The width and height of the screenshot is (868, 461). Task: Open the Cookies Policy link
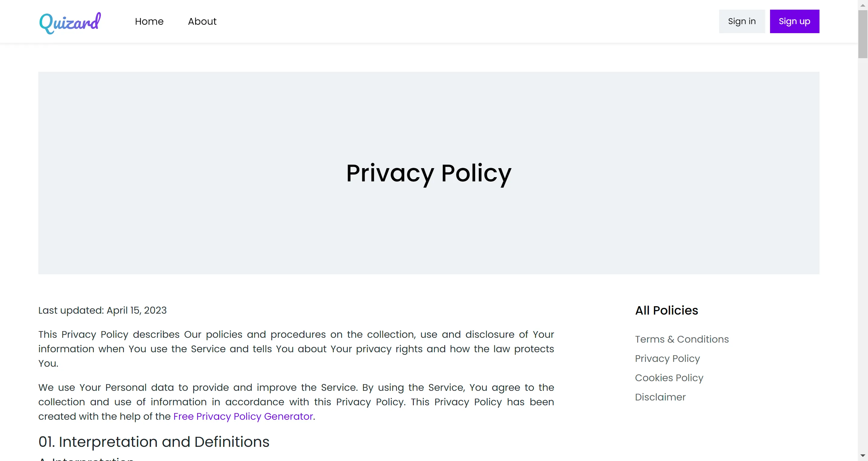pos(669,378)
